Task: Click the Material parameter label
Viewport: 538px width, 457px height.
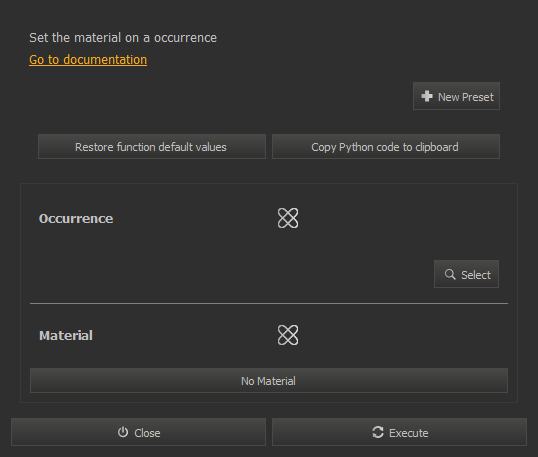Action: pos(66,336)
